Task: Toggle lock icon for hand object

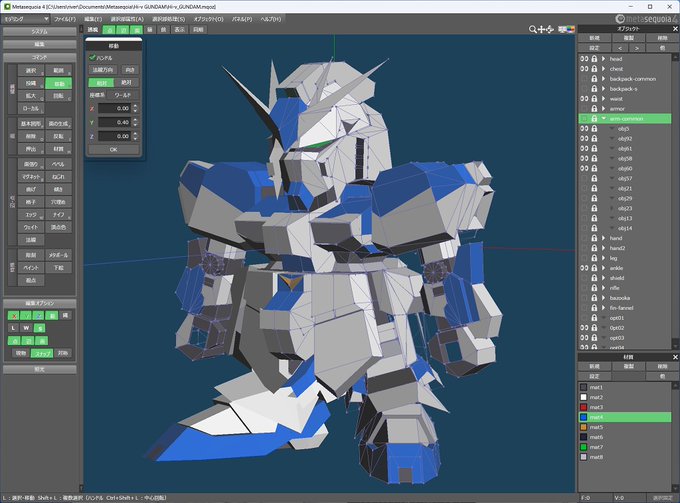Action: click(x=595, y=238)
